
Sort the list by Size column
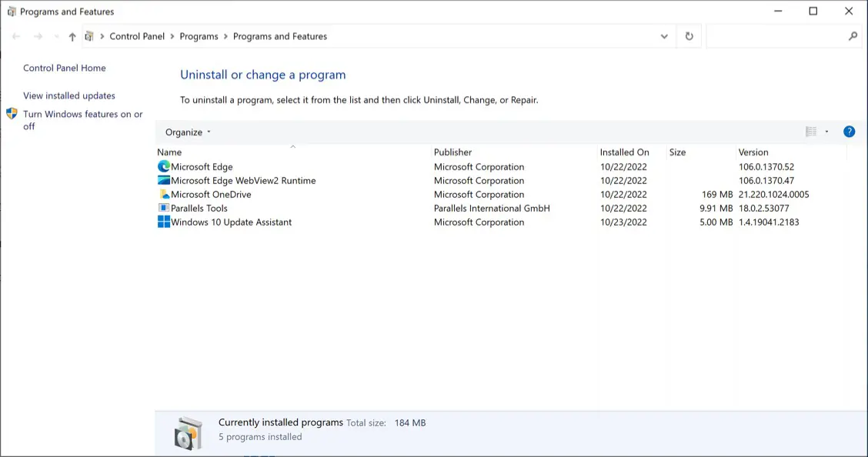pyautogui.click(x=677, y=152)
